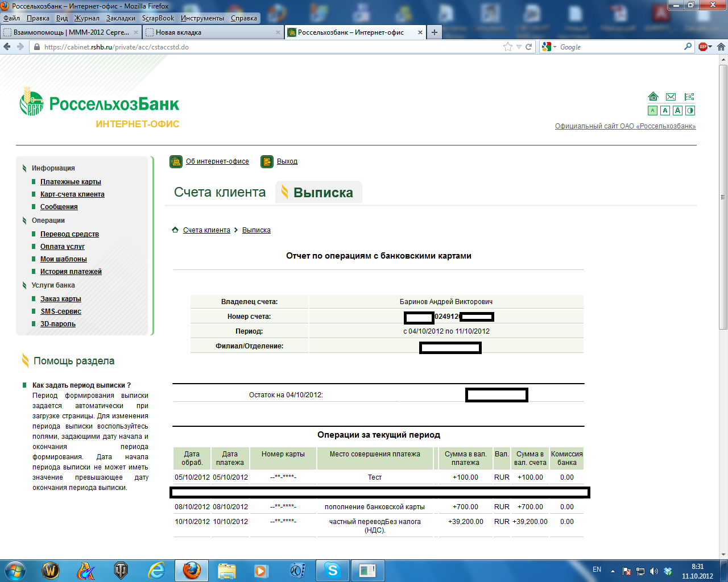
Task: Click the browser back arrow
Action: (7, 47)
